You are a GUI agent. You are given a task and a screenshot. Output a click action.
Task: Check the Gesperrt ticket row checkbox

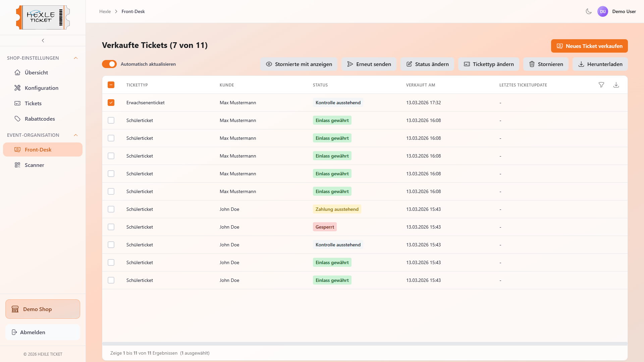point(111,227)
